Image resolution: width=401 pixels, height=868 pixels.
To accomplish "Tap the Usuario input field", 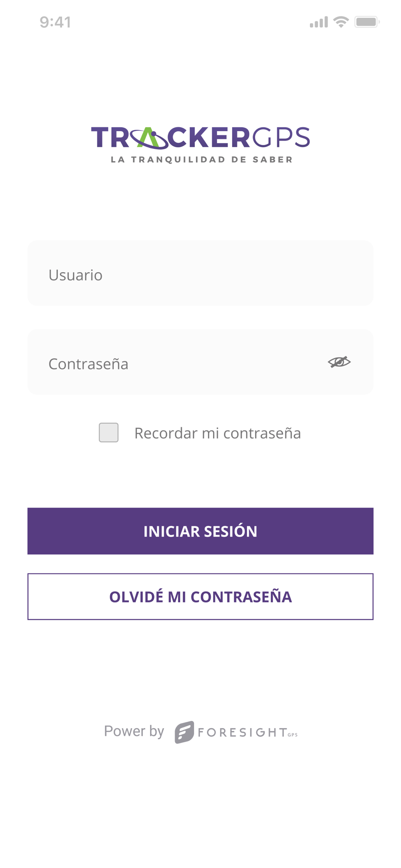I will pos(200,274).
